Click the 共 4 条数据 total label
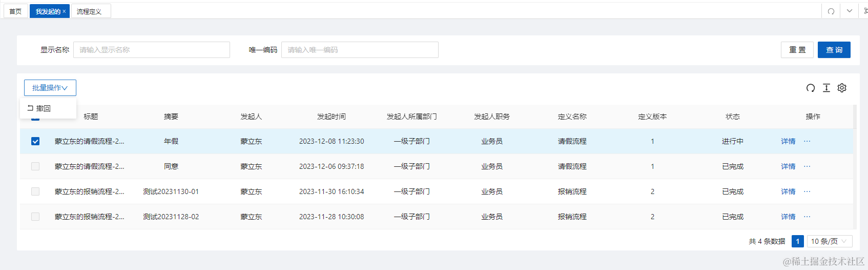868x270 pixels. pos(767,241)
